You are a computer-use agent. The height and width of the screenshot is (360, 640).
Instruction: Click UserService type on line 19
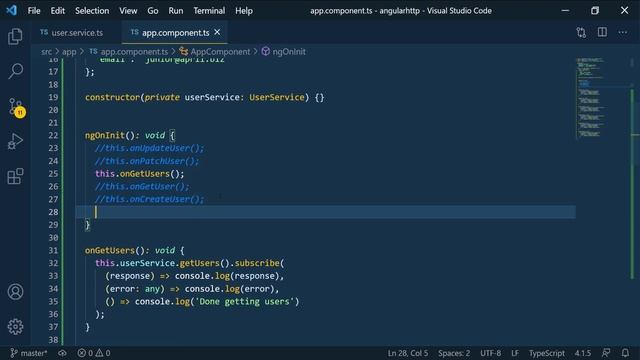click(x=277, y=98)
